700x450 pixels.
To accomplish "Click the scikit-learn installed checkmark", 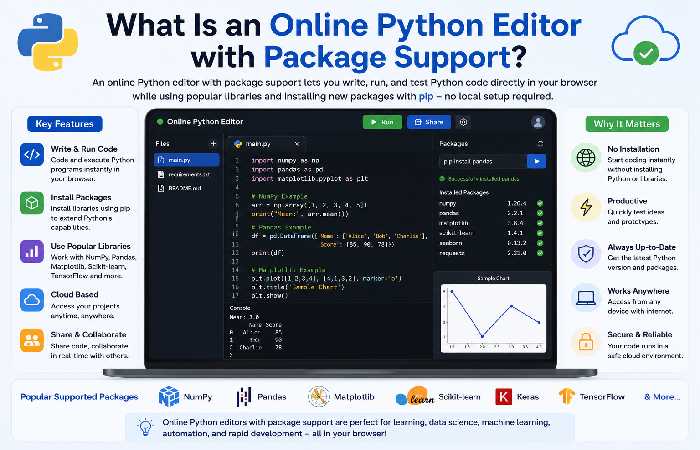I will click(x=540, y=233).
